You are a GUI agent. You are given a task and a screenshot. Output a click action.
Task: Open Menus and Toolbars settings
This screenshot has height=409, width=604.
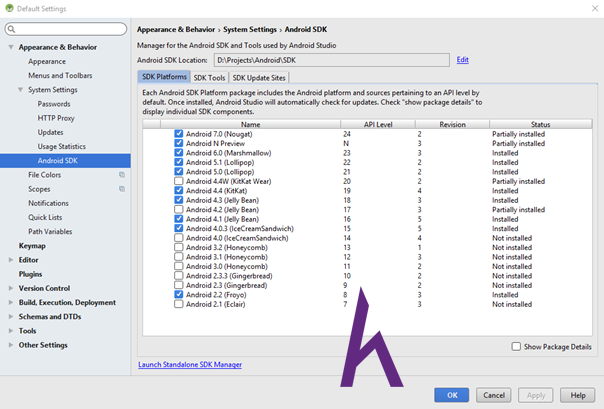pos(60,75)
